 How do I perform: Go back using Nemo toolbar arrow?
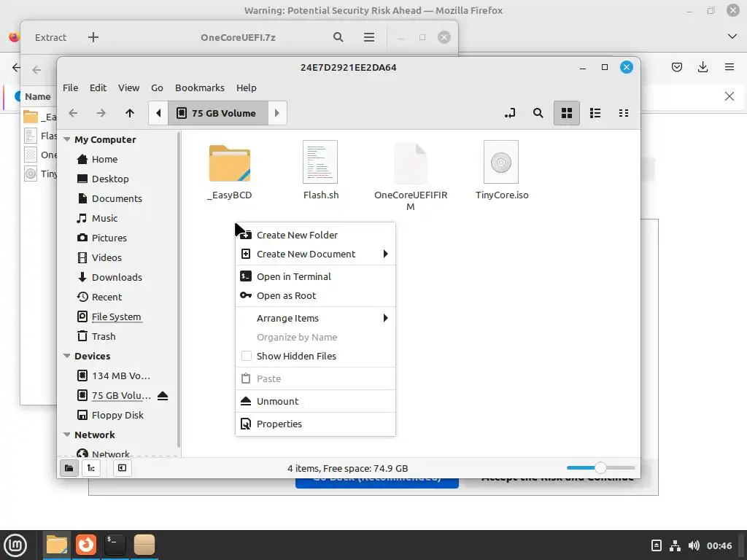(73, 113)
